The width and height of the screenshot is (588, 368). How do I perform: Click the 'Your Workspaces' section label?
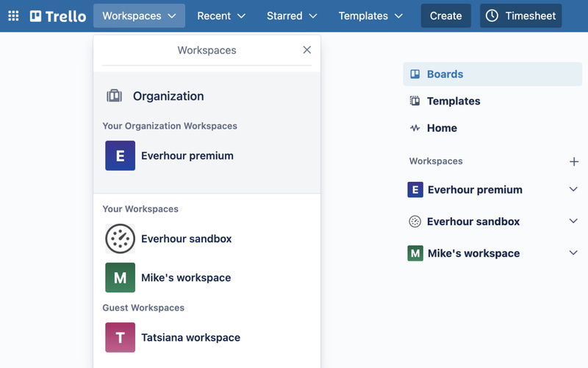click(x=140, y=209)
